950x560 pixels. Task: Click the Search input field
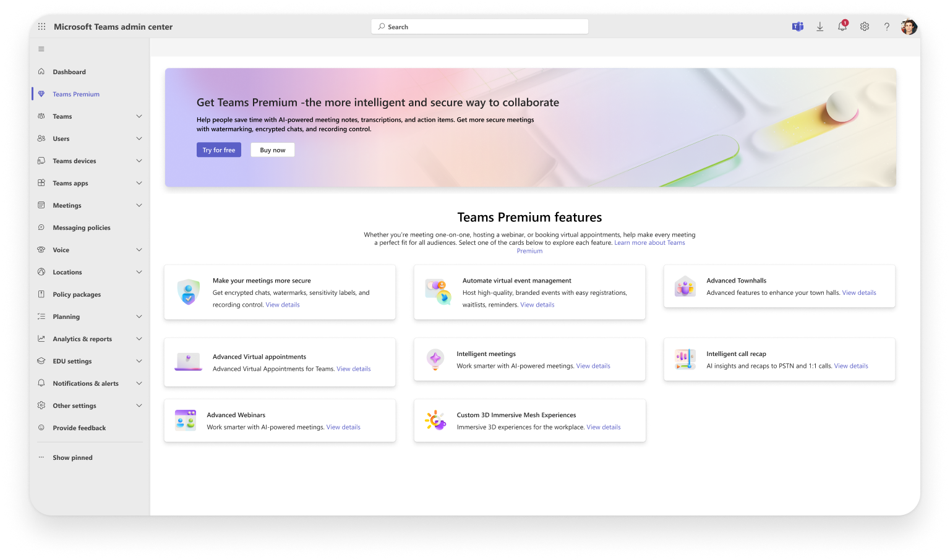pyautogui.click(x=480, y=27)
